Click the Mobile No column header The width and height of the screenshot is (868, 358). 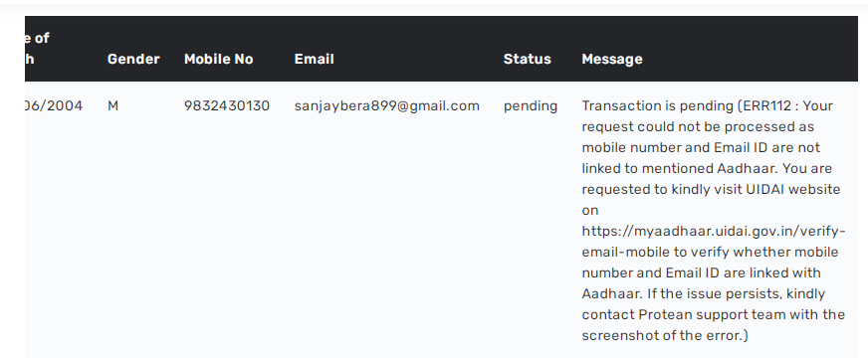pos(219,60)
